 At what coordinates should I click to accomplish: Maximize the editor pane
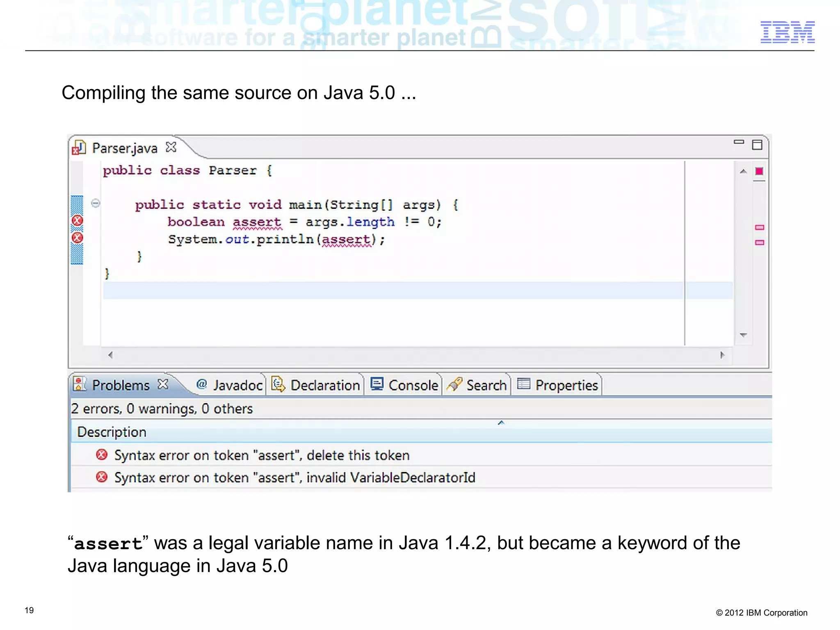(x=757, y=145)
